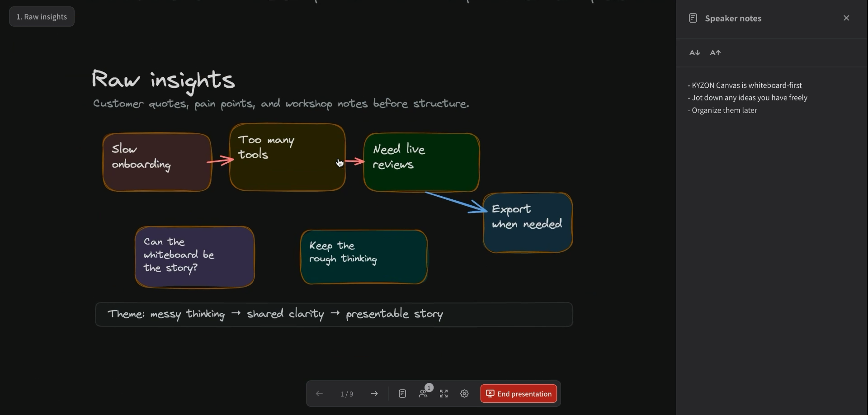Decrease speaker notes font size
This screenshot has width=868, height=415.
694,53
